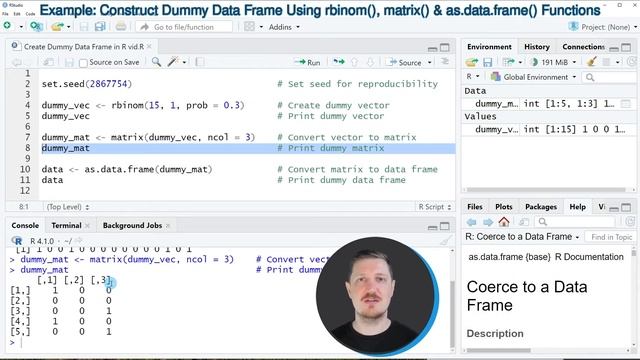Click the Open File folder icon
This screenshot has width=640, height=360.
57,27
